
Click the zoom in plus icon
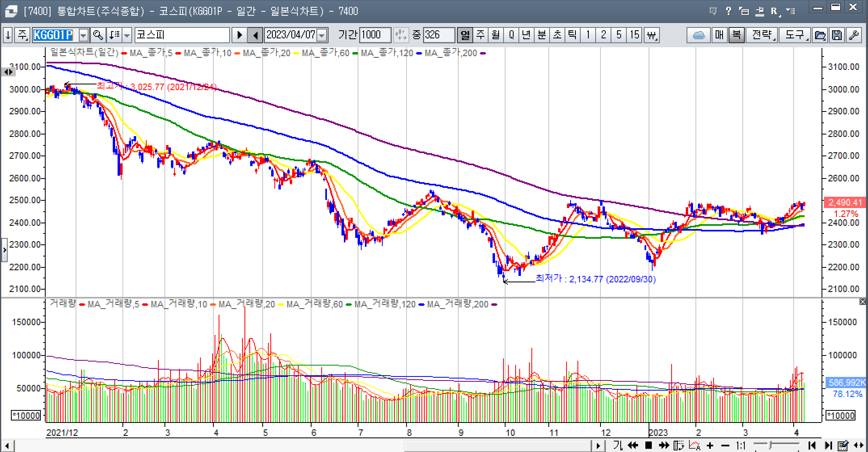tap(710, 446)
